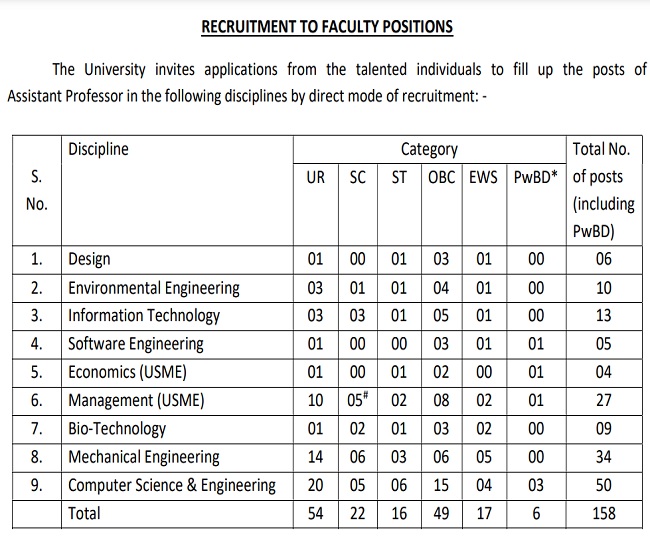This screenshot has height=540, width=650.
Task: Select 'Environmental Engineering' in the table
Action: coord(153,288)
